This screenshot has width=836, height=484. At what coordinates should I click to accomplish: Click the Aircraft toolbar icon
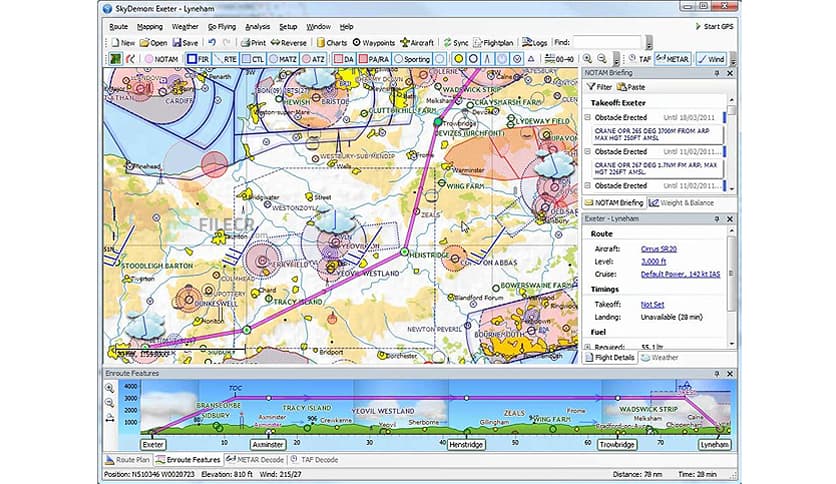click(x=417, y=43)
